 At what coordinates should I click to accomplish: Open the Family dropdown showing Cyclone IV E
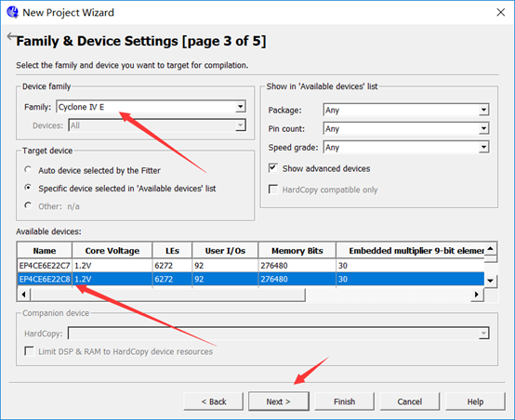click(152, 107)
